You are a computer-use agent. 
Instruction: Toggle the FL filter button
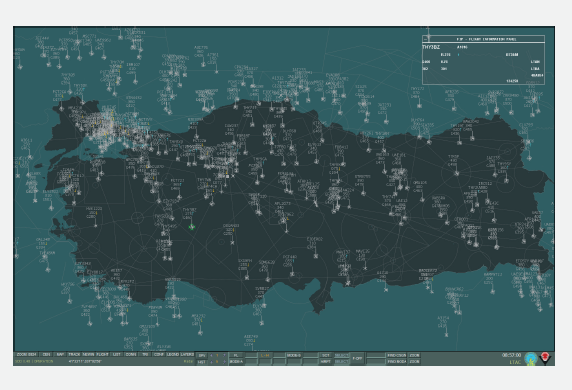[x=236, y=355]
